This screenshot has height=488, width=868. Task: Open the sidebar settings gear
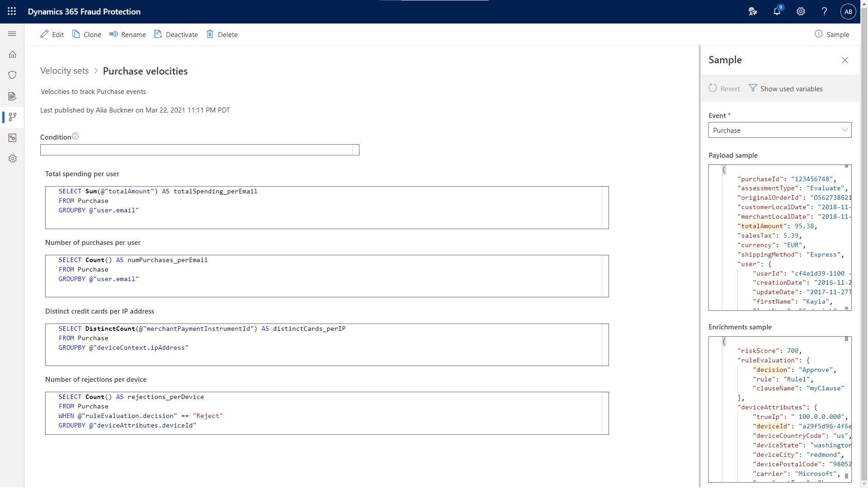click(x=12, y=159)
